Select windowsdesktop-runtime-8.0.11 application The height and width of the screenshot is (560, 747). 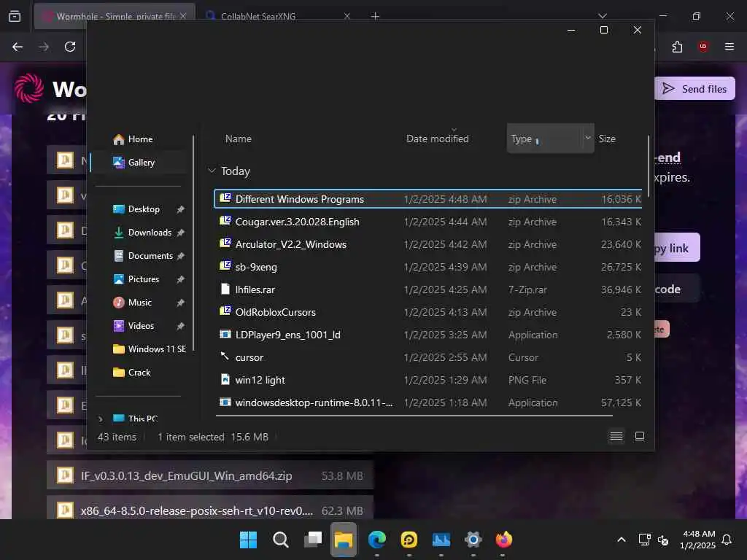pos(428,402)
